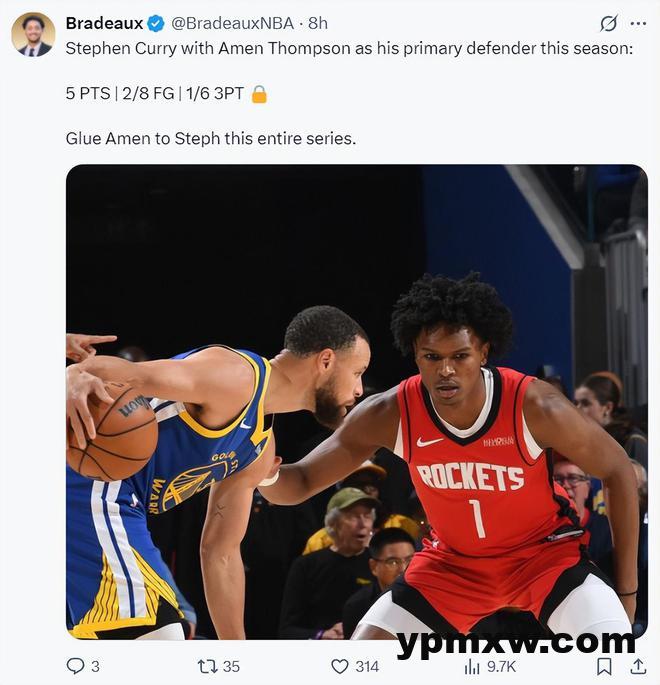Click the lock emoji in the post
Screen dimensions: 660x685
[259, 94]
